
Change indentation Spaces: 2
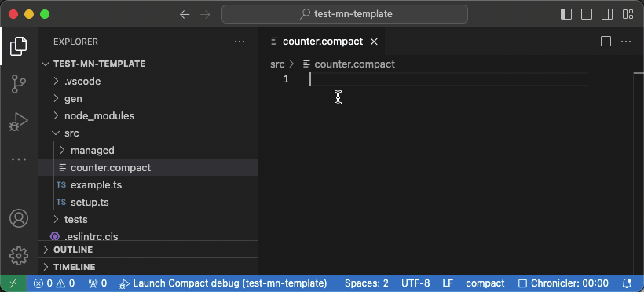[x=366, y=283]
